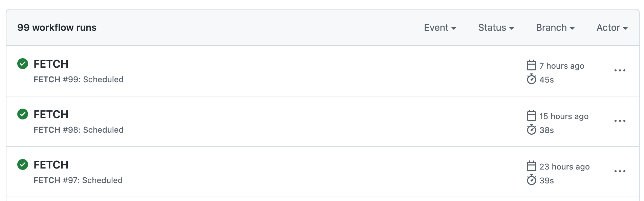Click the stopwatch icon beside 45s duration
Viewport: 644px width, 201px height.
tap(532, 79)
